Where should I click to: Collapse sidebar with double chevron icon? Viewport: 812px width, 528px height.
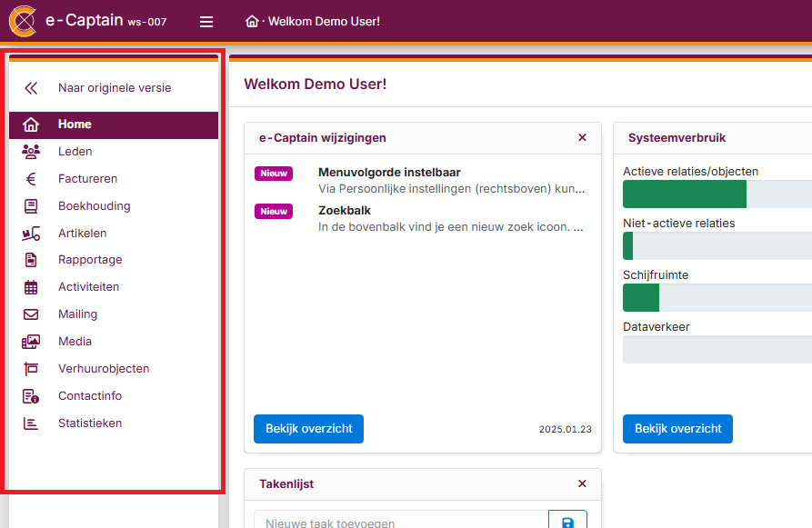coord(31,88)
